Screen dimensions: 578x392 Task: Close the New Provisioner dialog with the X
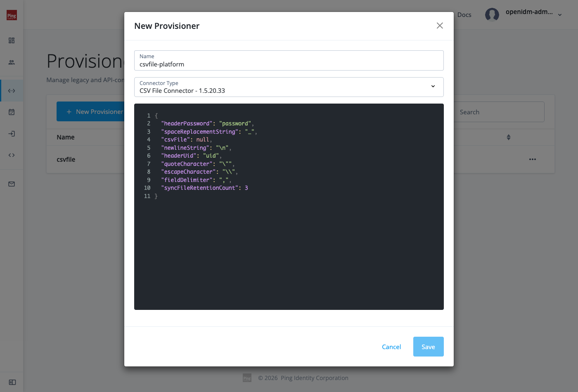tap(440, 26)
